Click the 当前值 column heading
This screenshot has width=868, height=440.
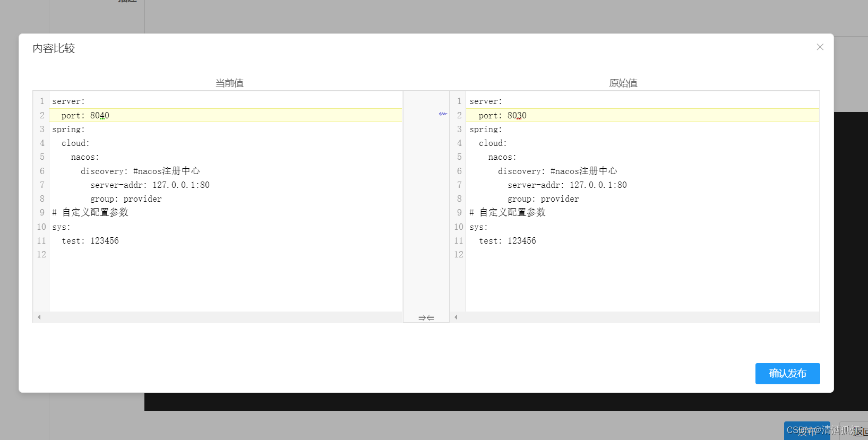click(229, 83)
